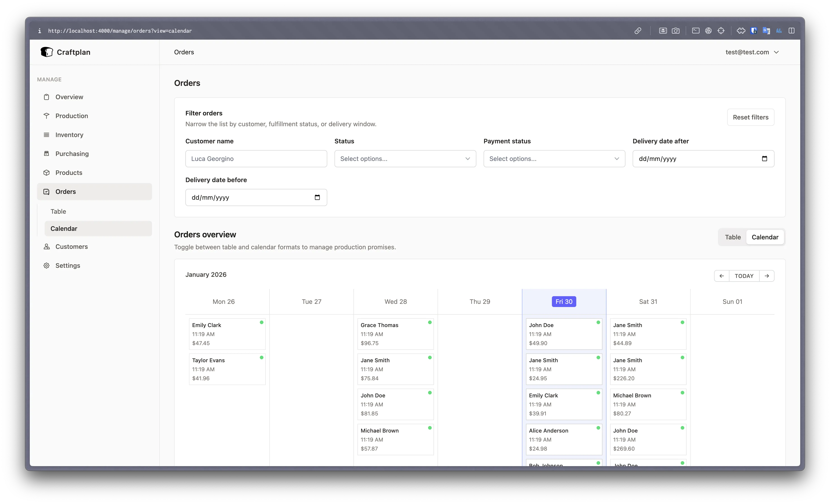Open Purchasing via its sidebar icon
The width and height of the screenshot is (830, 504).
[x=47, y=153]
